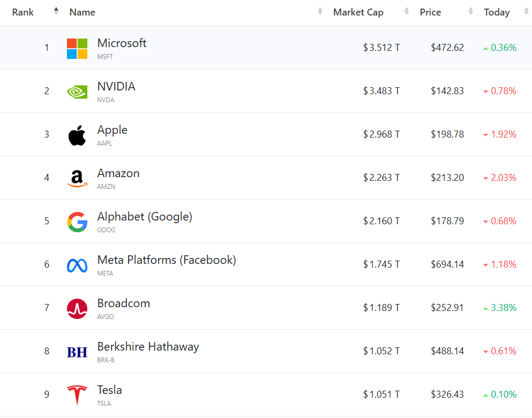The image size is (532, 418).
Task: Sort by Market Cap sort arrows
Action: pyautogui.click(x=407, y=11)
